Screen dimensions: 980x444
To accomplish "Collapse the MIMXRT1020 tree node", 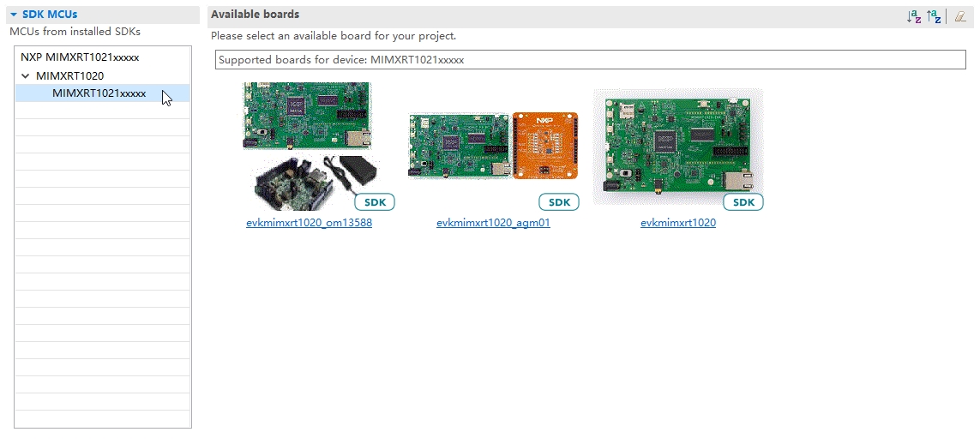I will pyautogui.click(x=26, y=76).
